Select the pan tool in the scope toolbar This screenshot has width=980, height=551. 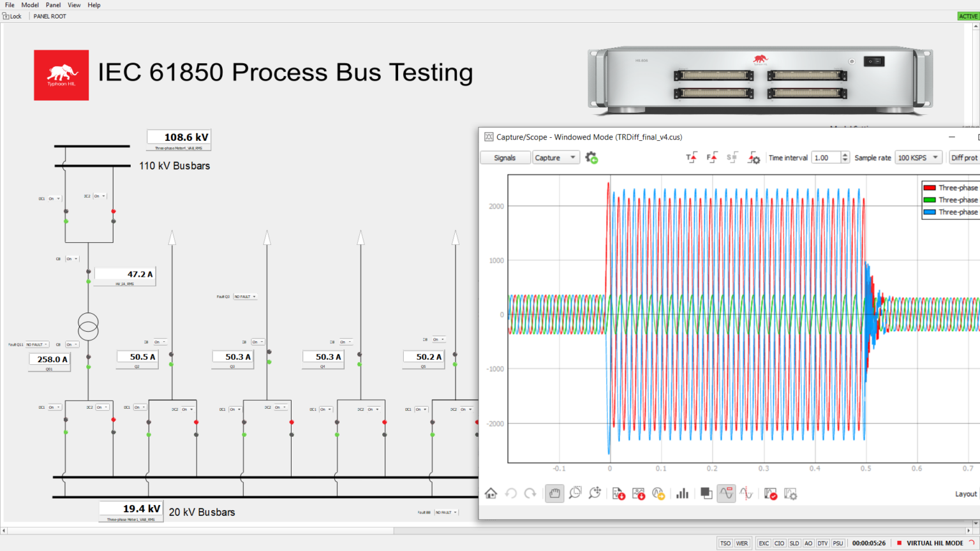[x=554, y=493]
